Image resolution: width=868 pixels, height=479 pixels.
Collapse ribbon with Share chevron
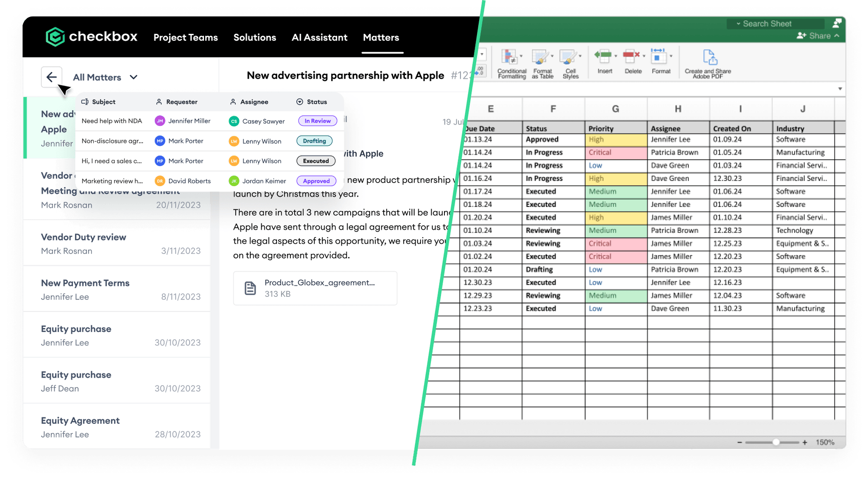(837, 36)
